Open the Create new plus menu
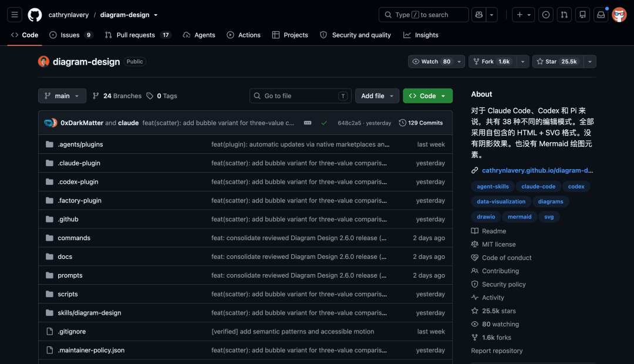 [524, 15]
